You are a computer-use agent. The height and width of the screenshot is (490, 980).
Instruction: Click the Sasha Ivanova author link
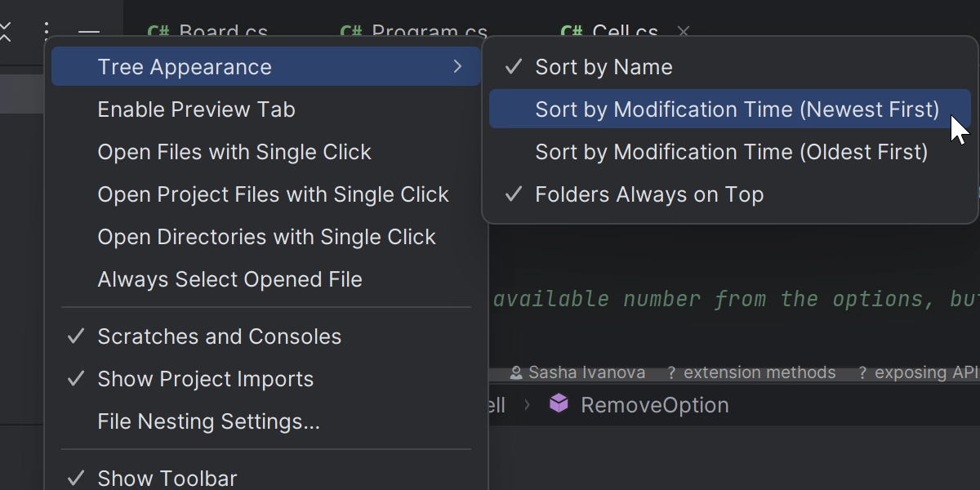(586, 372)
